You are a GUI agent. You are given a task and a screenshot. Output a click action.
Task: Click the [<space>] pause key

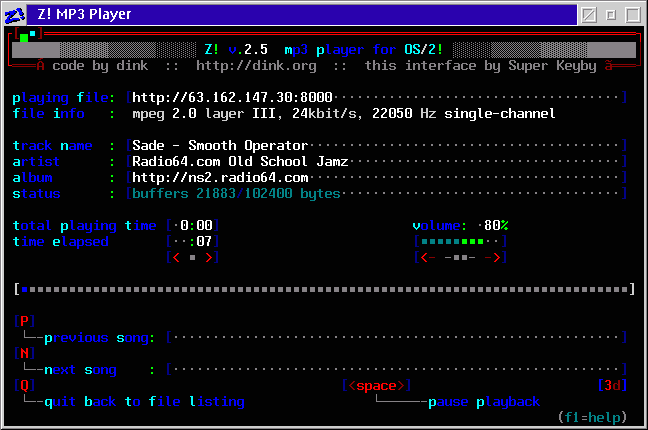point(376,385)
